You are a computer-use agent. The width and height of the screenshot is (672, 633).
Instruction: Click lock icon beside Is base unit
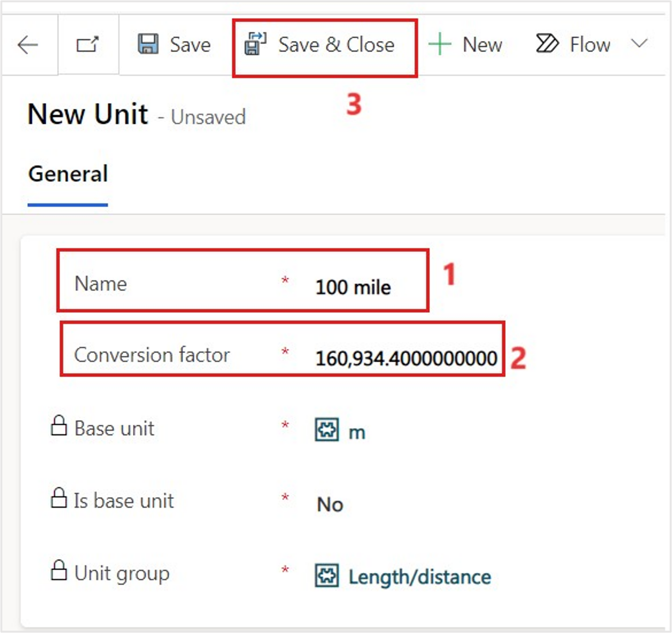tap(59, 498)
